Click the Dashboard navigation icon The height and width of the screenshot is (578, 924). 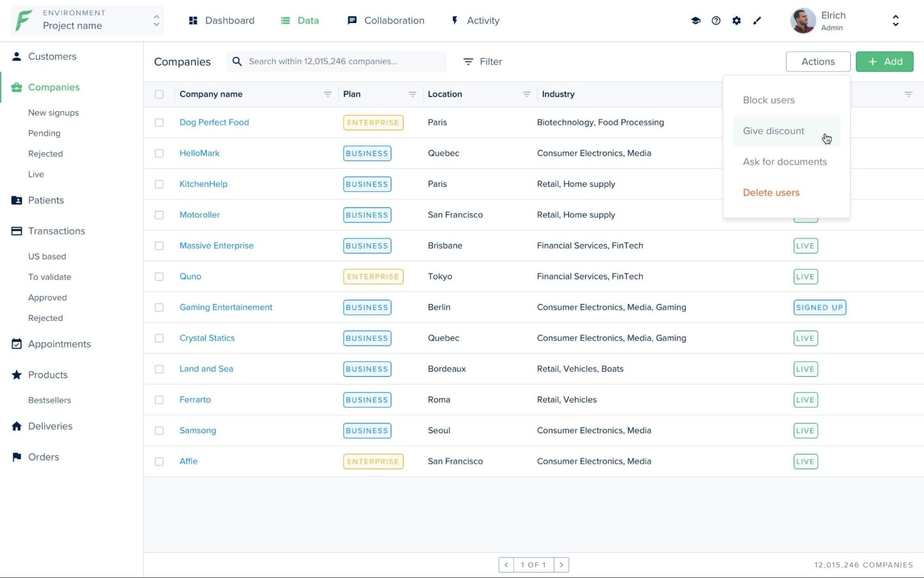click(193, 21)
